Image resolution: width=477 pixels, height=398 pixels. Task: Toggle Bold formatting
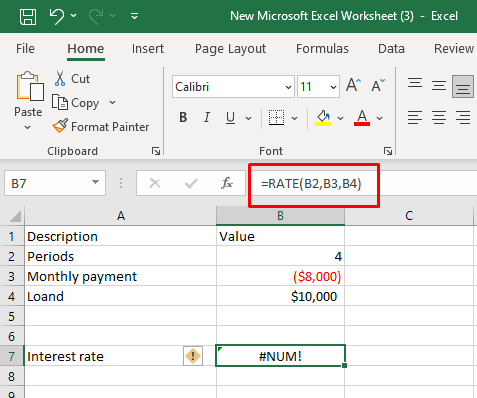183,118
